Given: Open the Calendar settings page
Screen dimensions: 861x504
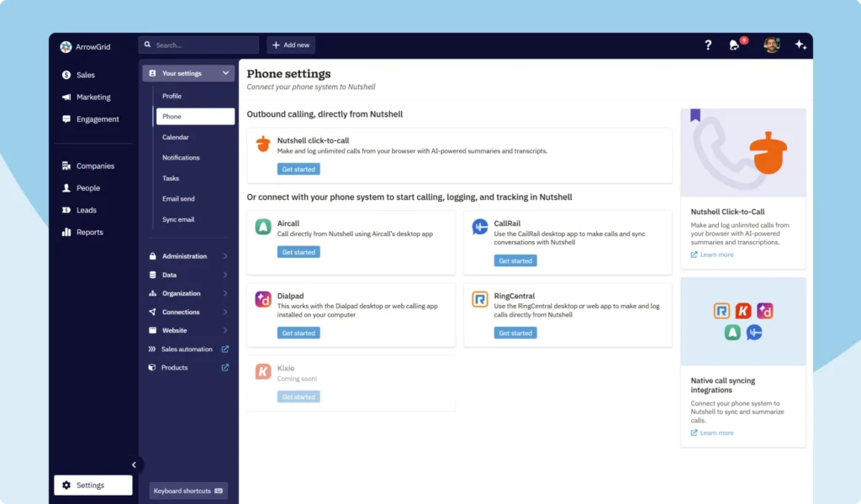Looking at the screenshot, I should (177, 137).
